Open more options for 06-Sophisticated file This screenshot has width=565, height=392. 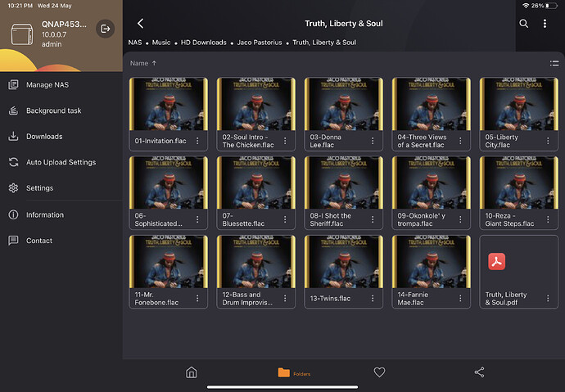[x=197, y=219]
